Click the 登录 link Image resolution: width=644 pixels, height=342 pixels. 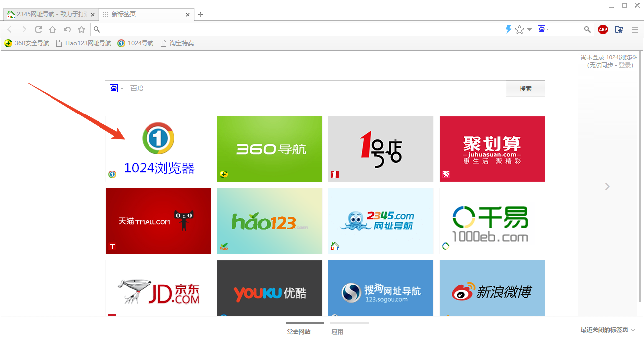tap(625, 65)
